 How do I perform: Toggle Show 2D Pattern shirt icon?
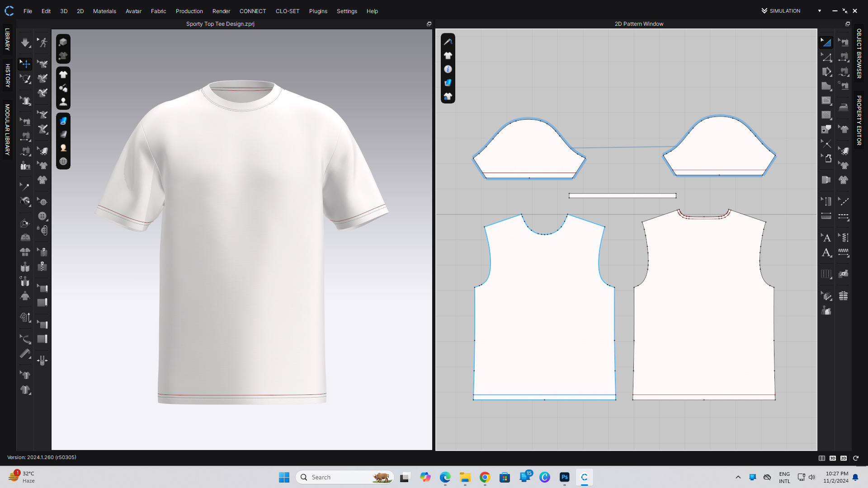(x=448, y=56)
